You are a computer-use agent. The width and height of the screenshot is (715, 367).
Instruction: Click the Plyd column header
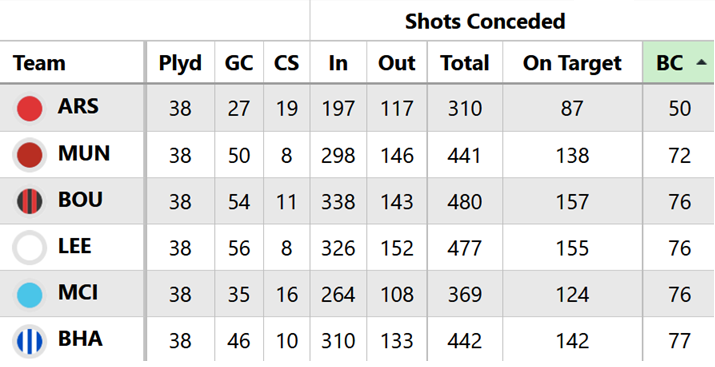point(180,63)
